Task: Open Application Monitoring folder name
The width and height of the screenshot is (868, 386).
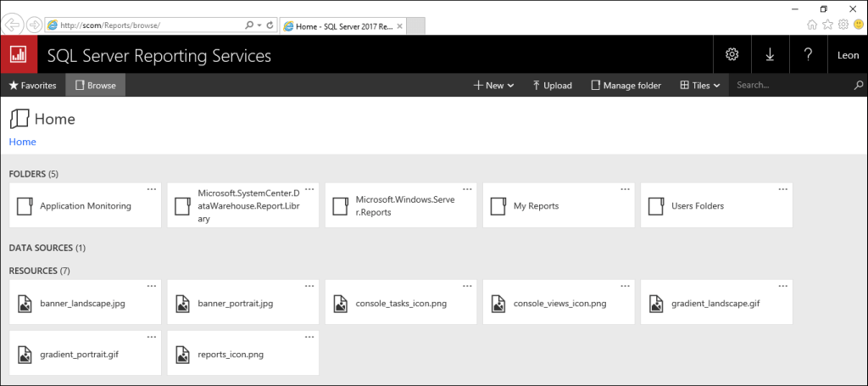Action: click(x=86, y=206)
